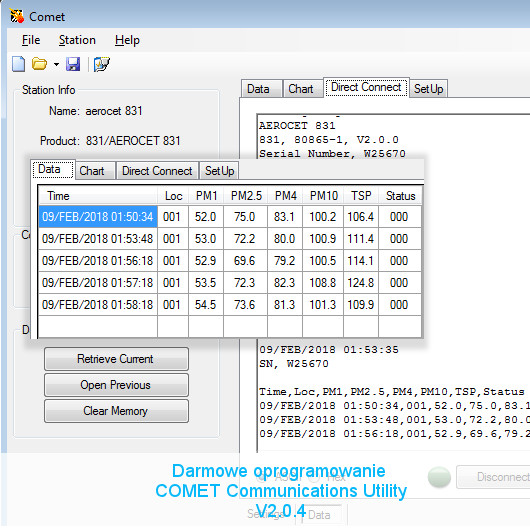Image resolution: width=530 pixels, height=530 pixels.
Task: Click the terminal line '831, 80865-1, V2.0.0'
Action: [x=329, y=140]
